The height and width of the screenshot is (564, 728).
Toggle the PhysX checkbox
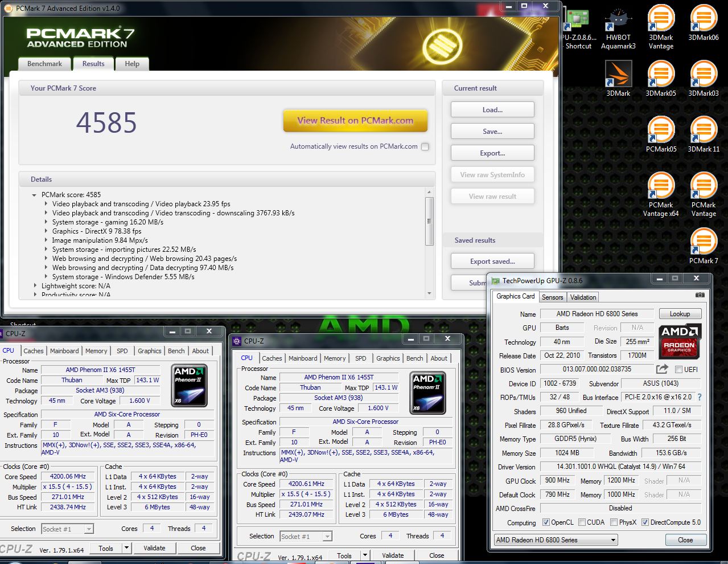614,522
